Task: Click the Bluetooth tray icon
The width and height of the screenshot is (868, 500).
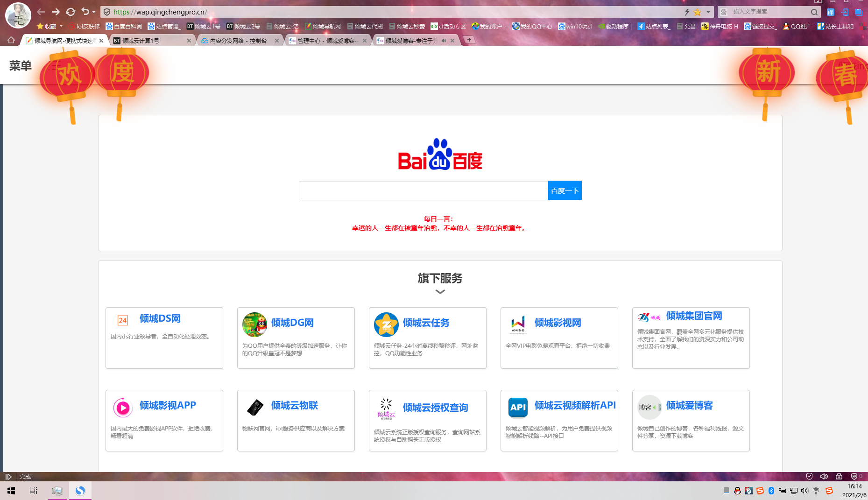Action: click(771, 491)
